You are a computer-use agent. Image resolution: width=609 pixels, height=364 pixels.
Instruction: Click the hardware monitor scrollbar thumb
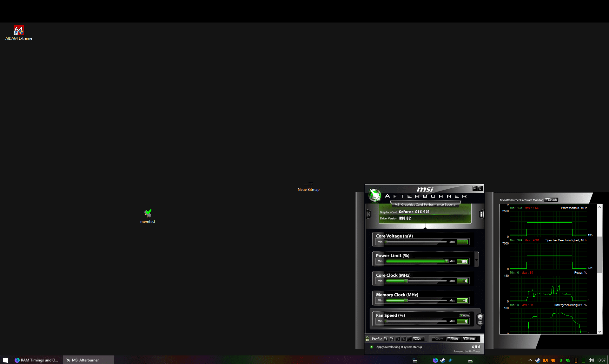(599, 255)
